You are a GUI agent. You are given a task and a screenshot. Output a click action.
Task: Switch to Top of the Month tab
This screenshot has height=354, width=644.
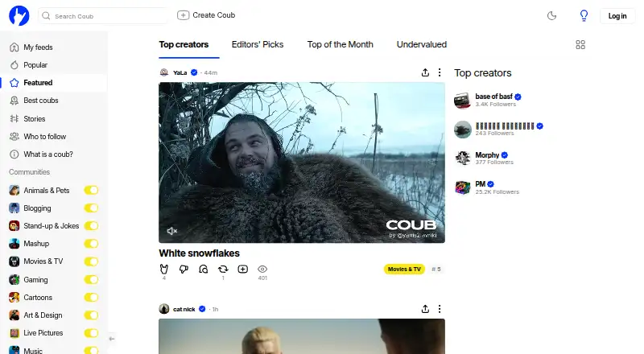[x=340, y=44]
